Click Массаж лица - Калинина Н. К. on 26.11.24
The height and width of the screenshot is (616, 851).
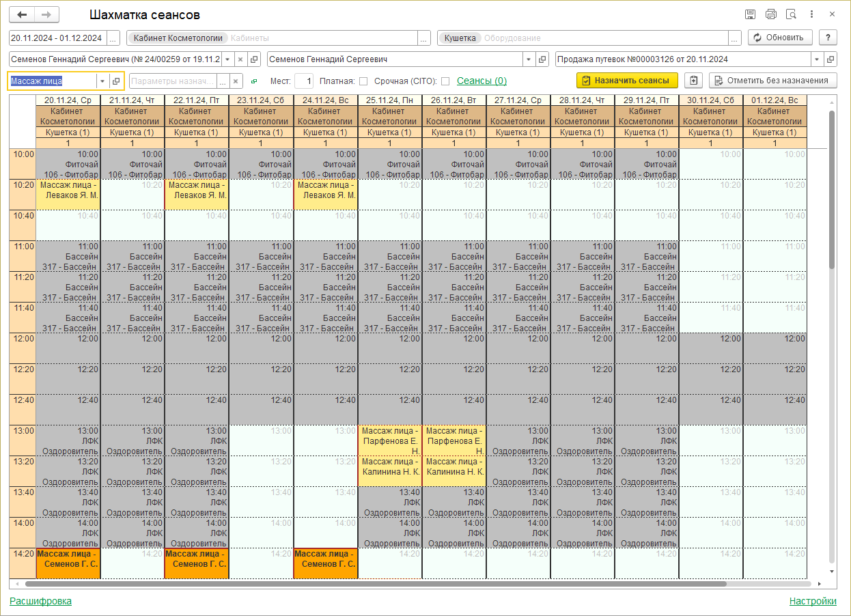454,471
